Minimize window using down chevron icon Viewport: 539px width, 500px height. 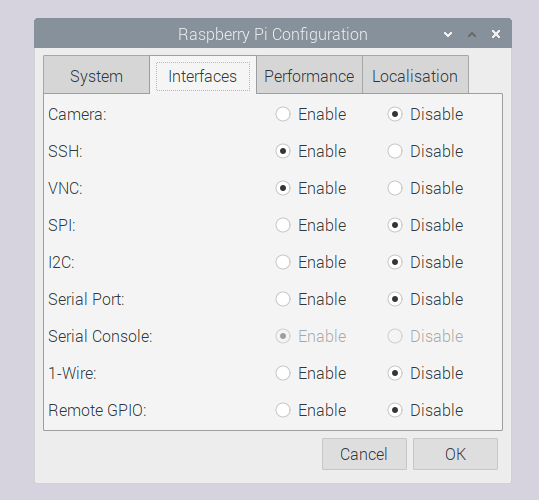click(448, 34)
